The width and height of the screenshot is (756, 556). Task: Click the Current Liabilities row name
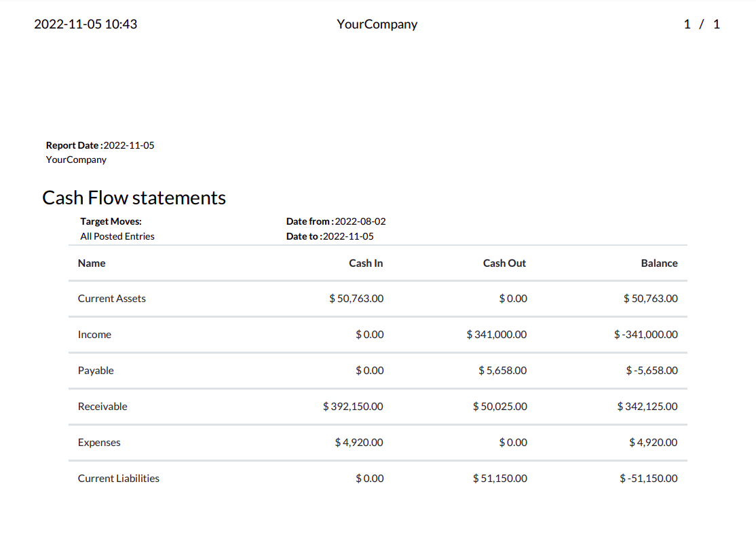[x=119, y=479]
